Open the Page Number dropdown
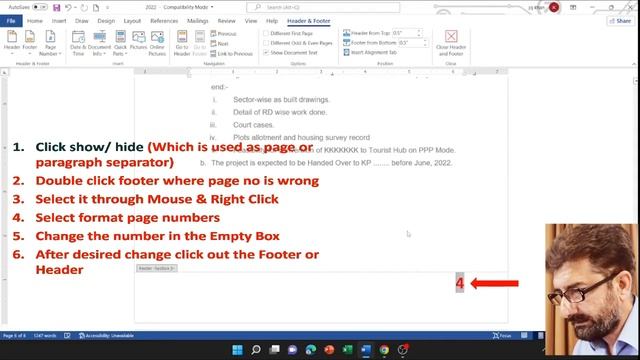Viewport: 640px width, 360px height. [x=50, y=43]
